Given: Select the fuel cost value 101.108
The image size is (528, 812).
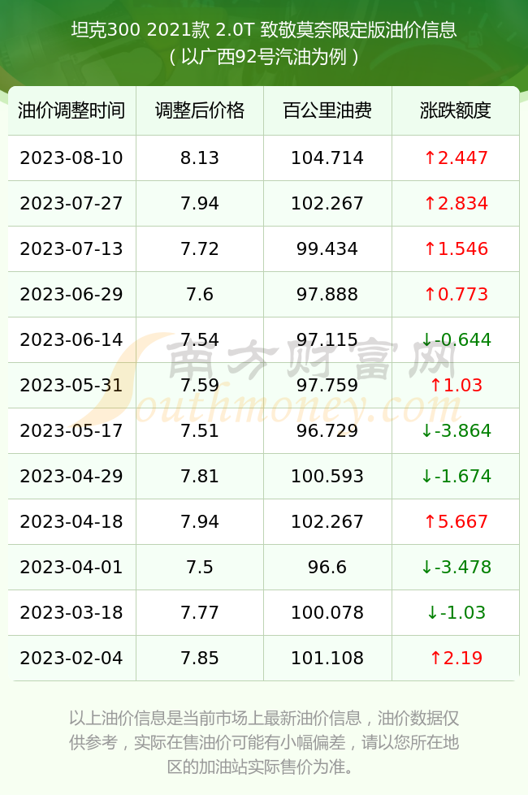Looking at the screenshot, I should tap(327, 659).
